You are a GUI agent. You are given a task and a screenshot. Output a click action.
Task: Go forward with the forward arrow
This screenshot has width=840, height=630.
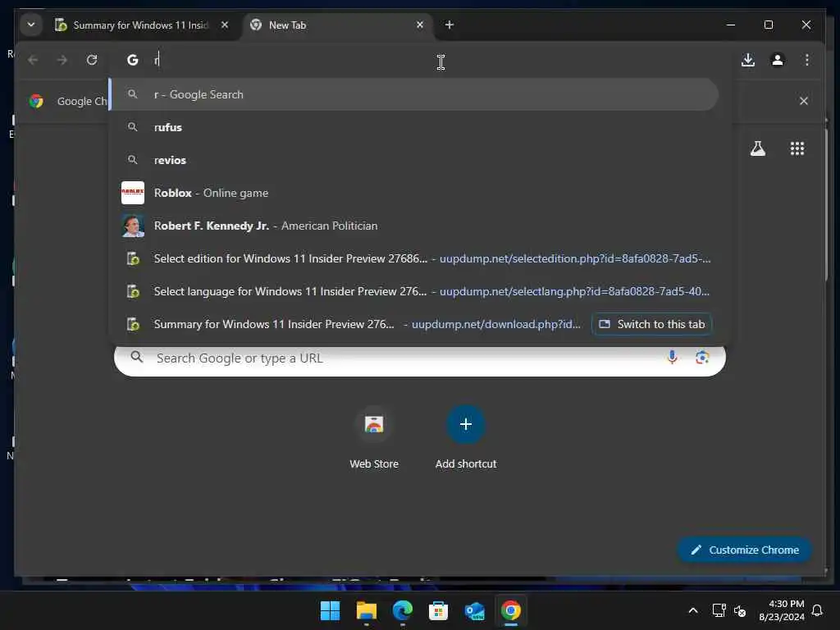coord(62,60)
